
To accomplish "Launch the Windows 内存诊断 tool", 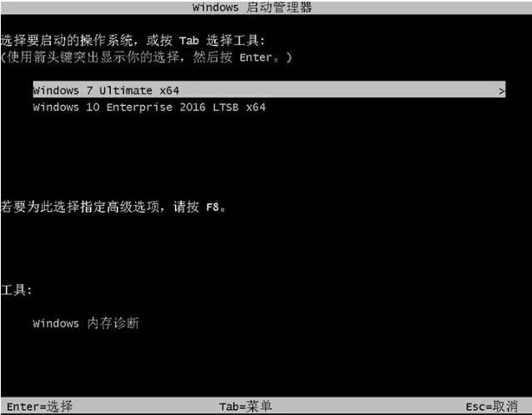I will click(x=86, y=323).
